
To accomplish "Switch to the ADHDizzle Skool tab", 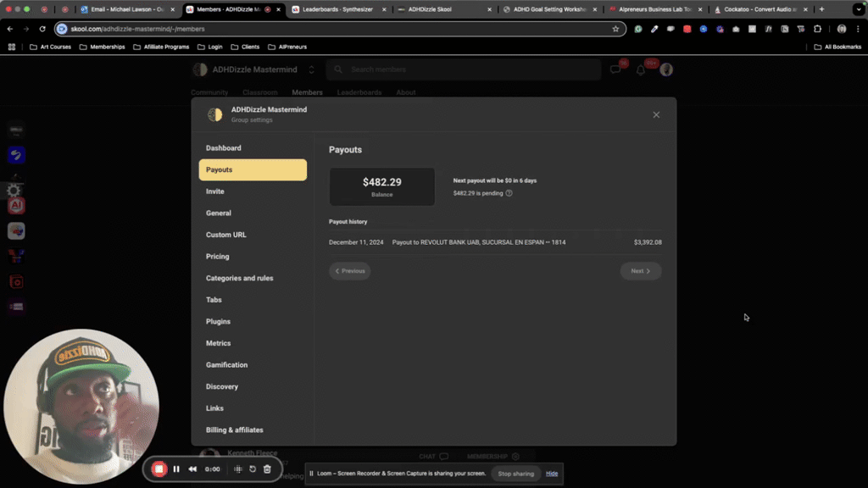I will [442, 9].
